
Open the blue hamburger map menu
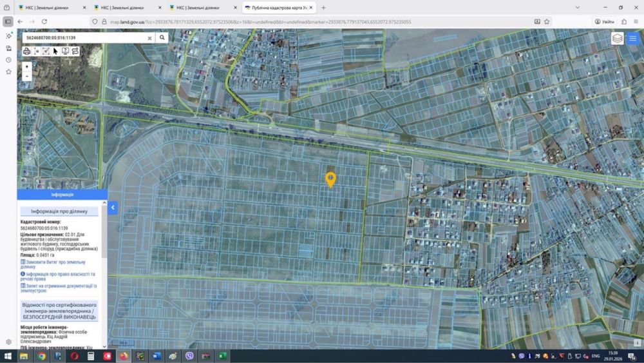pyautogui.click(x=633, y=39)
